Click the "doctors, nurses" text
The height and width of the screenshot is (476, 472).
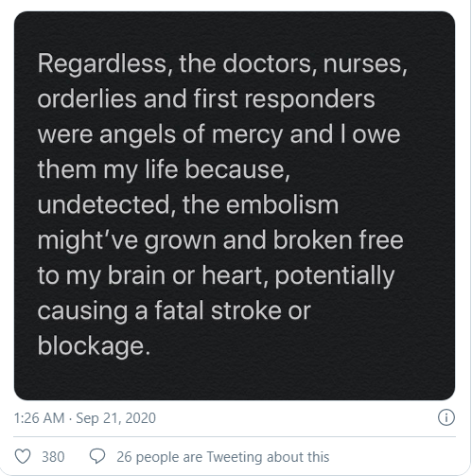click(315, 64)
